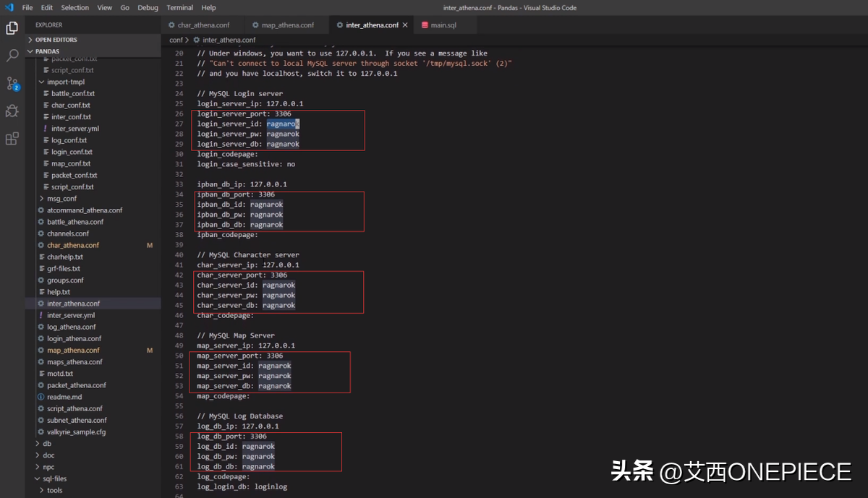
Task: Click line 27 login_server_id value
Action: coord(282,124)
